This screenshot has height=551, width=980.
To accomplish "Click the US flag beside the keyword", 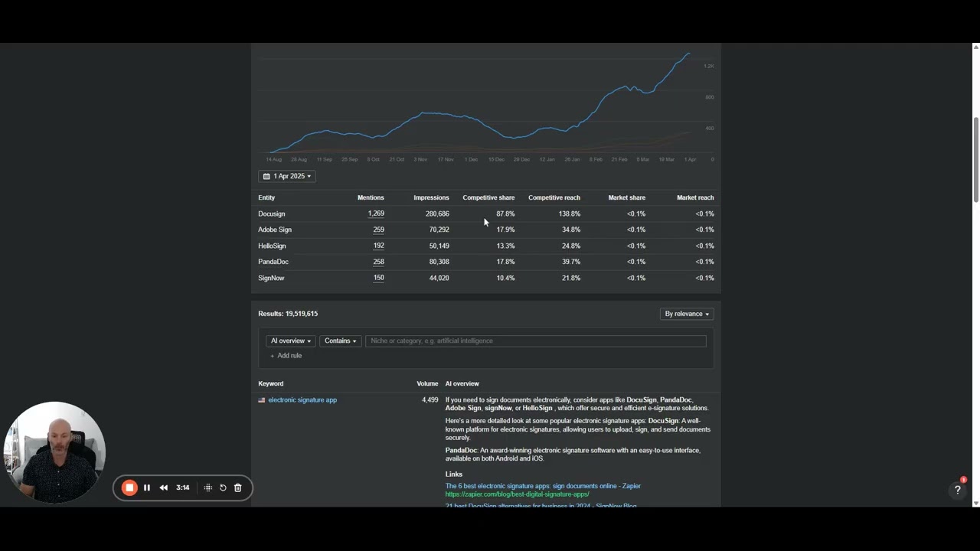I will click(x=262, y=400).
